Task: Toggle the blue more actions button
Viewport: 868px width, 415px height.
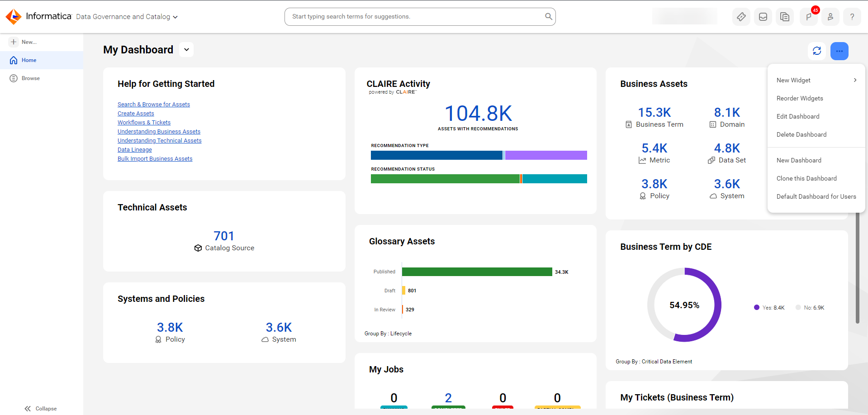Action: pos(840,51)
